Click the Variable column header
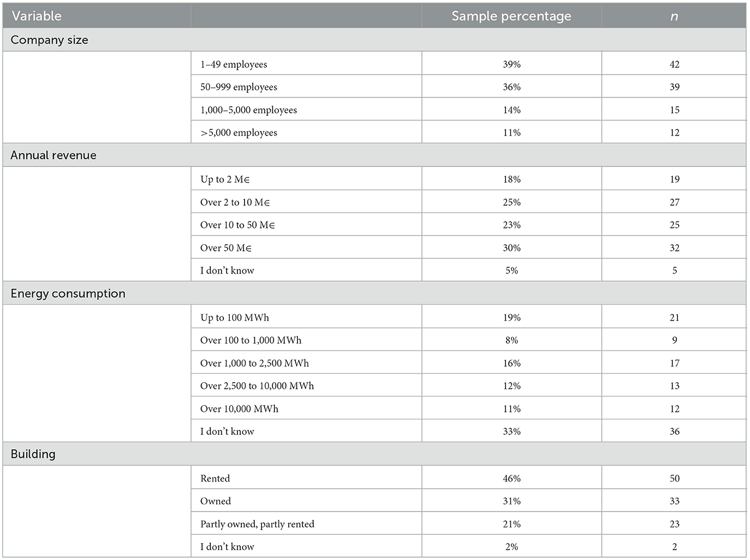Viewport: 750px width, 560px height. pos(36,16)
